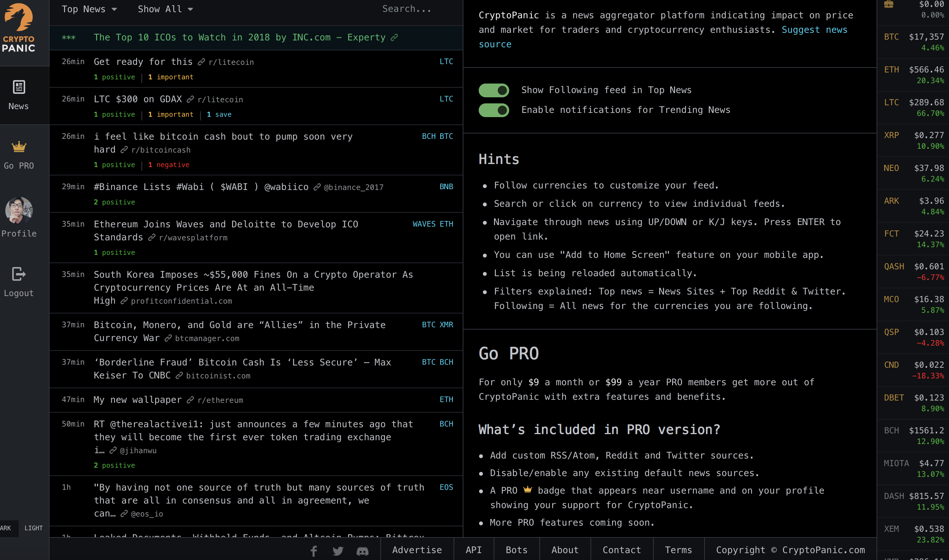Click the XMR currency tag
This screenshot has width=949, height=560.
coord(446,325)
